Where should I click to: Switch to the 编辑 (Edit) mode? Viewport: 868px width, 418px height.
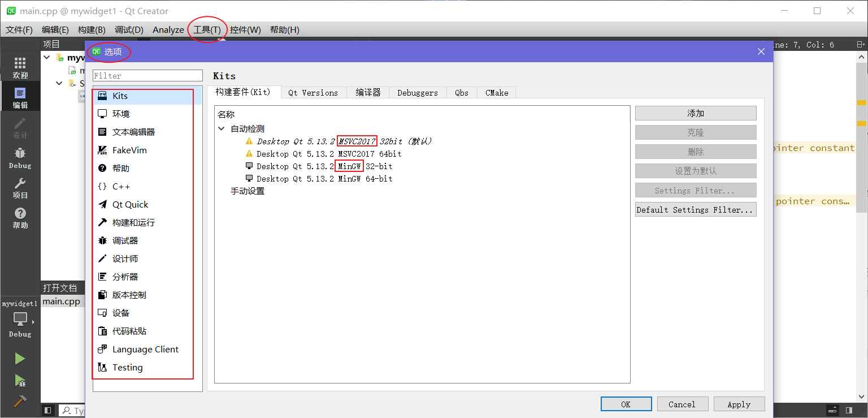[x=20, y=98]
